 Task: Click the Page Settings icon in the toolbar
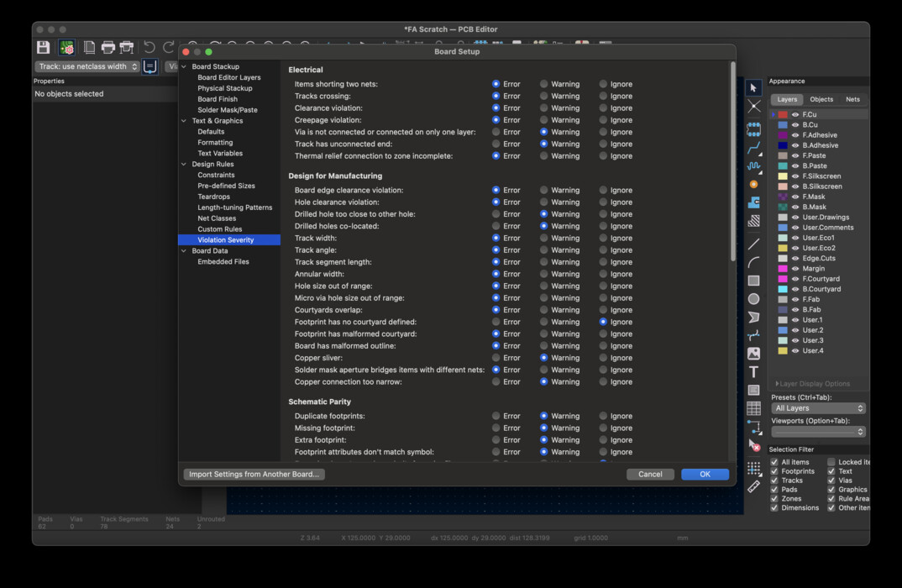point(89,47)
